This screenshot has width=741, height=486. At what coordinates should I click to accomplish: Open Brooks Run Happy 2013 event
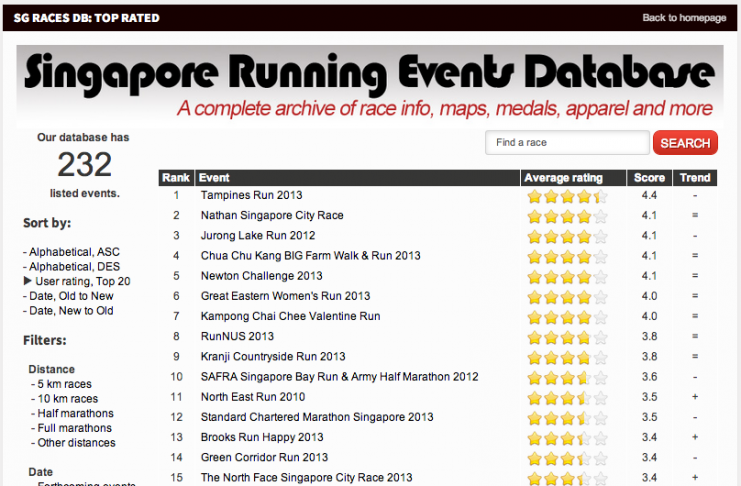point(262,437)
